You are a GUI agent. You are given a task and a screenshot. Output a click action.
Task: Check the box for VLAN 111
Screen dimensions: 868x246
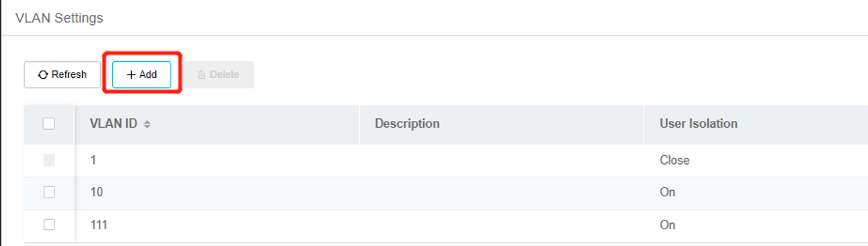click(48, 225)
